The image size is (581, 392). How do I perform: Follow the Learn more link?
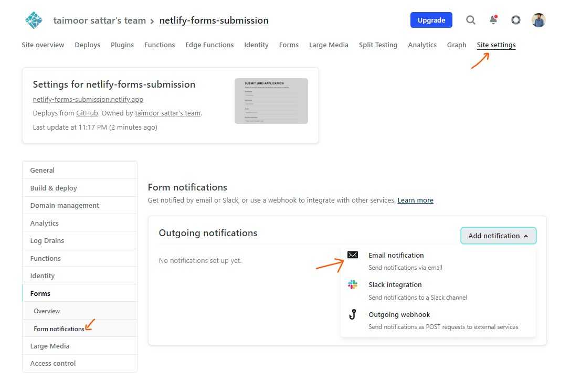(415, 200)
